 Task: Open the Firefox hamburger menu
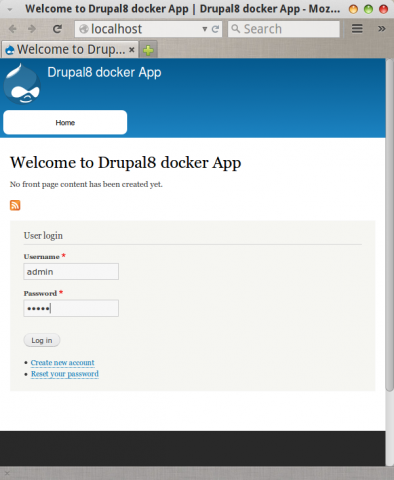[357, 29]
